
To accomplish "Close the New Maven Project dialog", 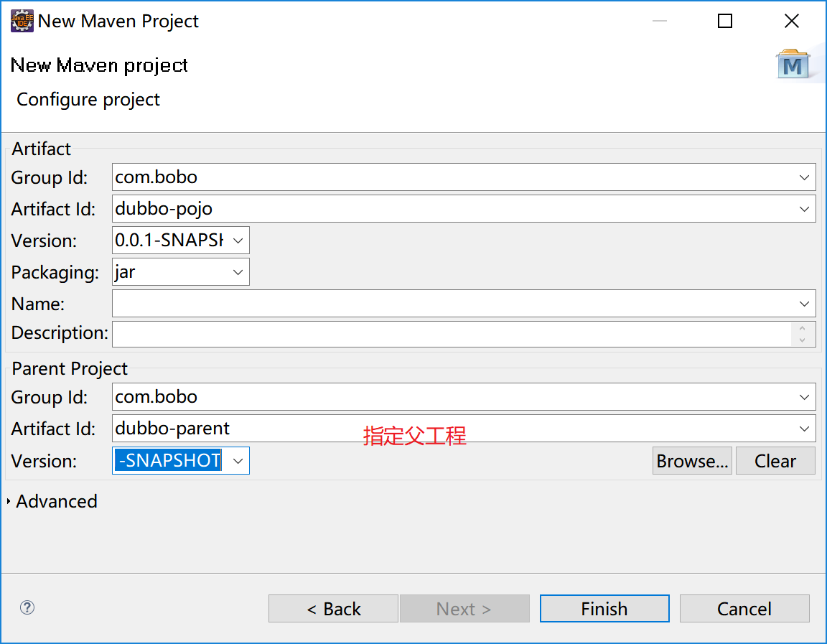I will click(792, 21).
